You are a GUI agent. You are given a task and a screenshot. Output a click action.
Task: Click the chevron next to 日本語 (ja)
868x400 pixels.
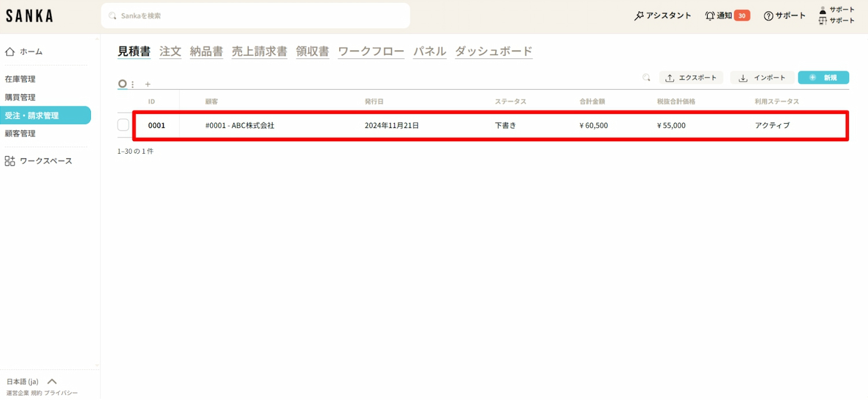pyautogui.click(x=52, y=382)
